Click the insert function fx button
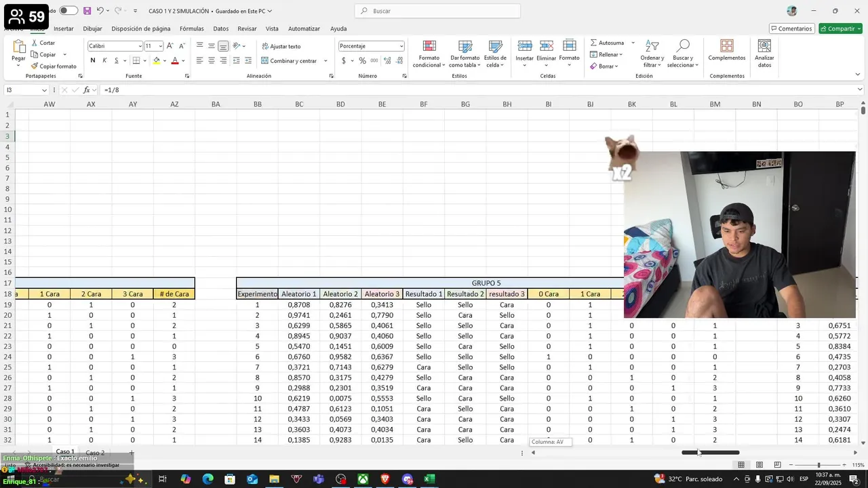The height and width of the screenshot is (488, 868). point(87,90)
